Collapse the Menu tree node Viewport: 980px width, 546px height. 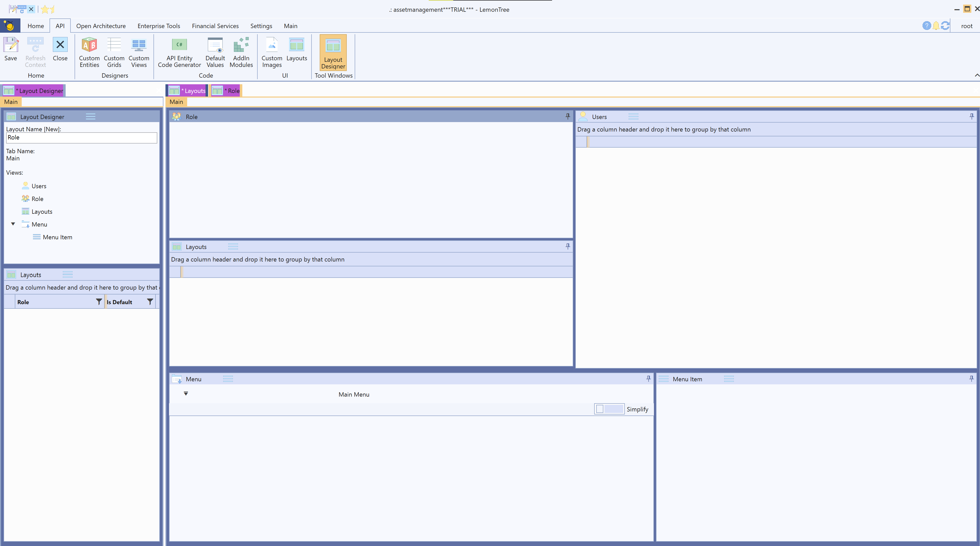13,224
